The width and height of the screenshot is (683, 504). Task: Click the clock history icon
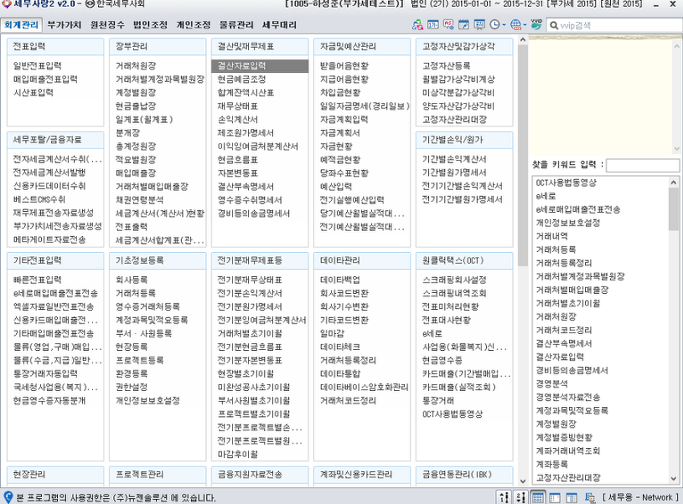[x=494, y=25]
